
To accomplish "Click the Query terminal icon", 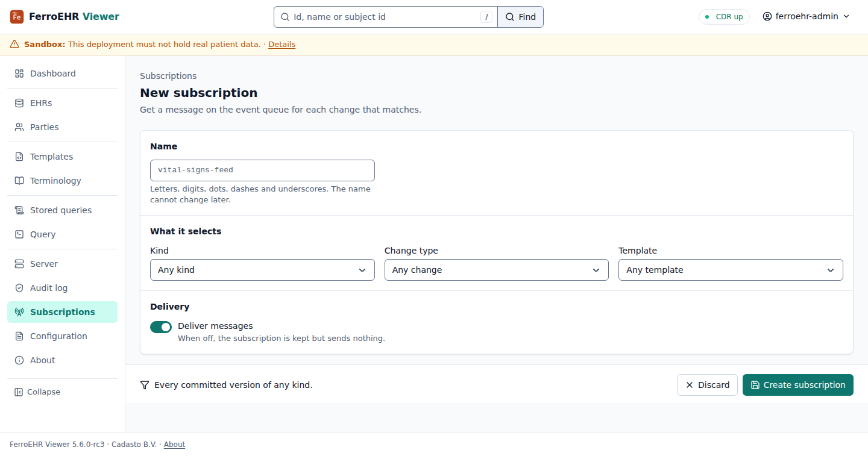I will point(19,234).
